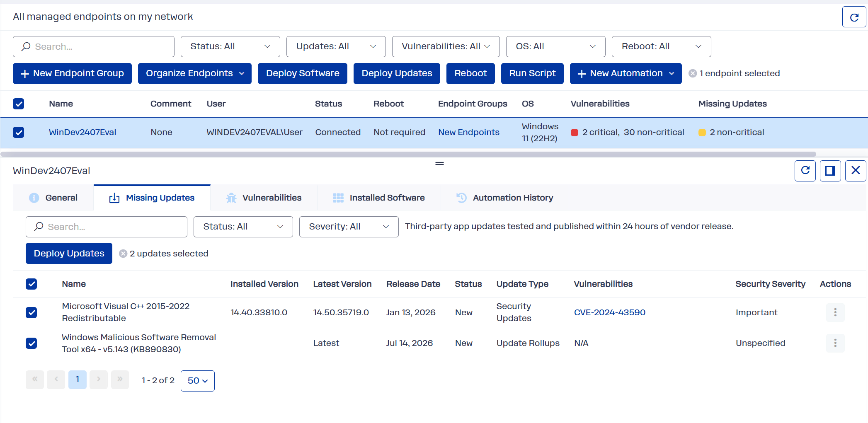Focus the missing updates search field
The height and width of the screenshot is (423, 868).
click(x=107, y=227)
